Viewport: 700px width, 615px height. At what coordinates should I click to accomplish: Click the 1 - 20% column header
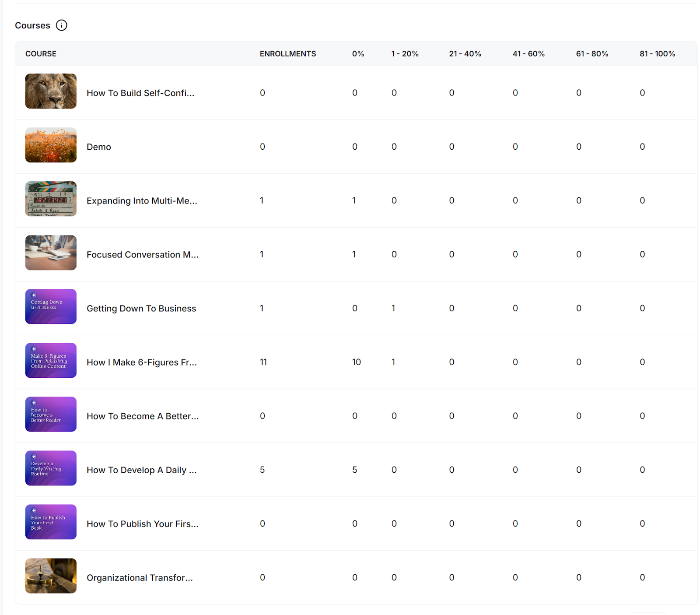[405, 54]
